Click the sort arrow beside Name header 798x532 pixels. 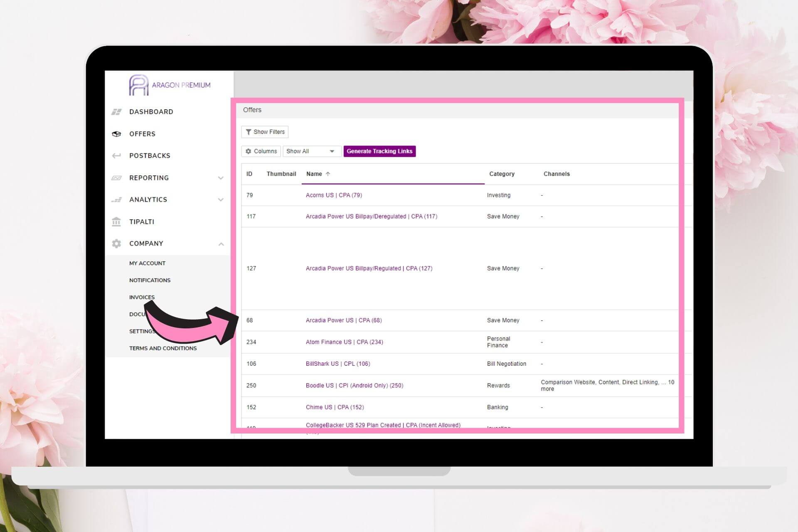point(328,174)
